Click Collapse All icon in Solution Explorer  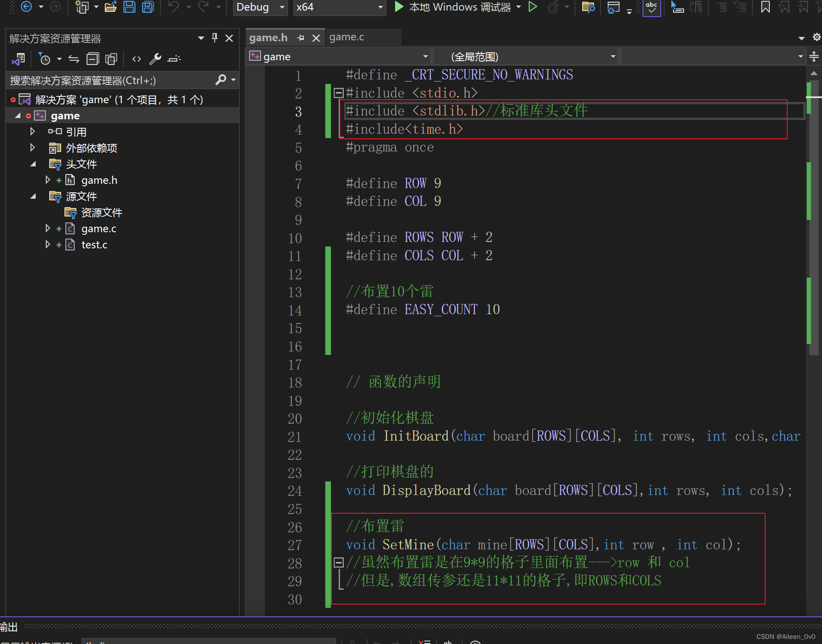click(x=93, y=59)
